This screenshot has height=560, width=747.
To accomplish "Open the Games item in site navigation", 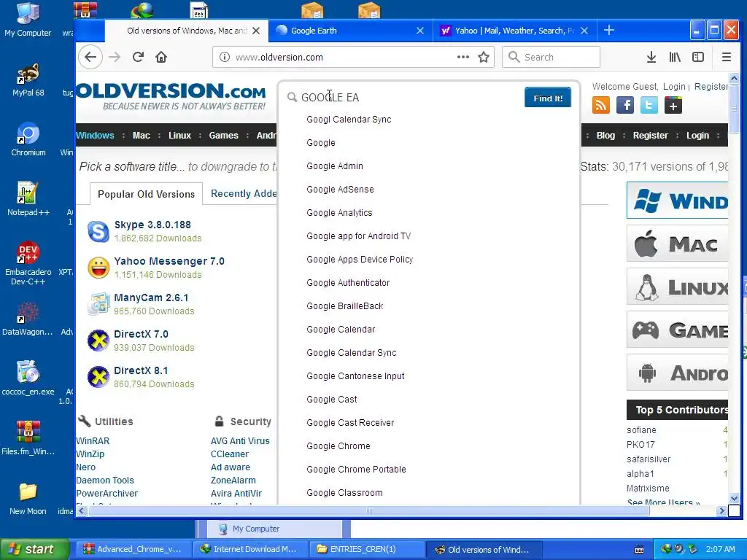I will pos(223,135).
